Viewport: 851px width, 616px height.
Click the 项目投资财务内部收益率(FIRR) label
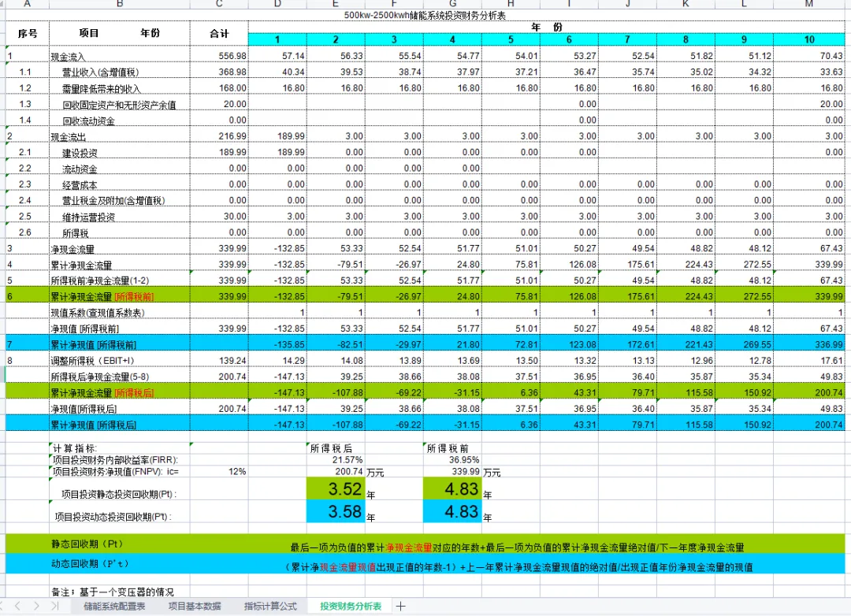(x=115, y=460)
